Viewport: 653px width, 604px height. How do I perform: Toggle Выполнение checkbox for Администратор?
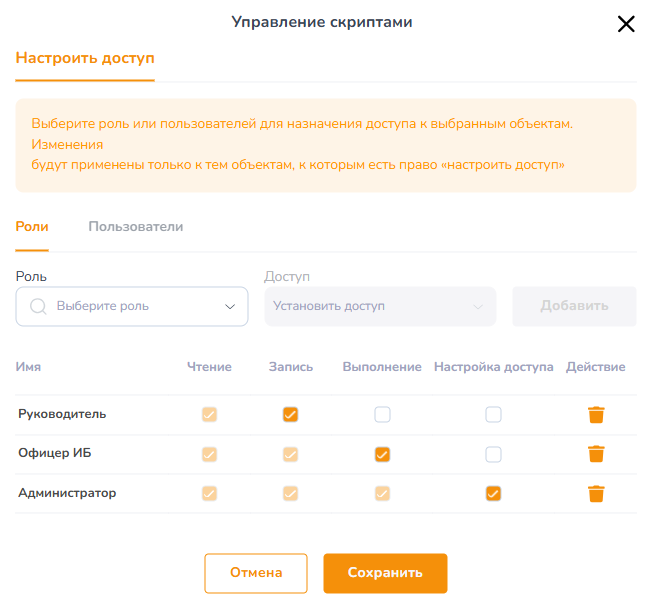click(x=382, y=494)
